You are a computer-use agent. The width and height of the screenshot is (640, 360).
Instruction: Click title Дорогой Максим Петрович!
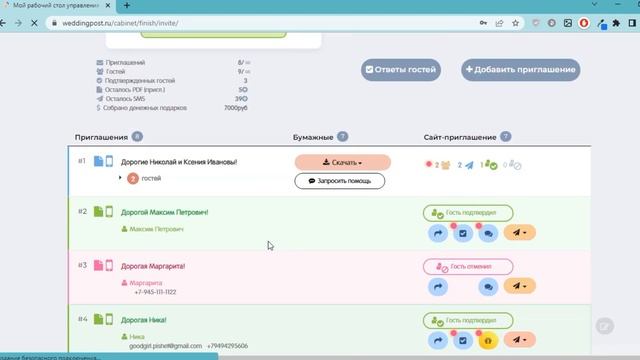[x=164, y=212]
